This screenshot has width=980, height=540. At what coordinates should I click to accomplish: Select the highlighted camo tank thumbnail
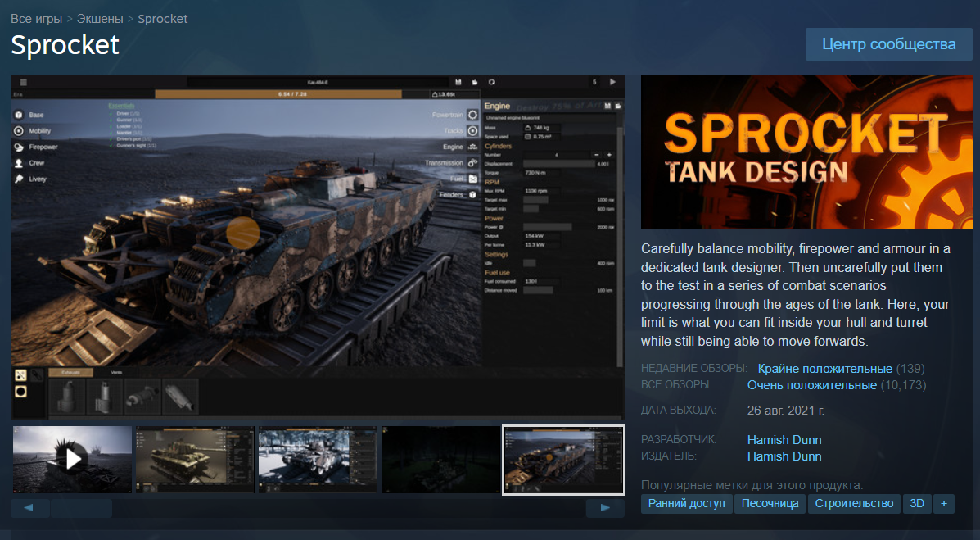(x=563, y=460)
